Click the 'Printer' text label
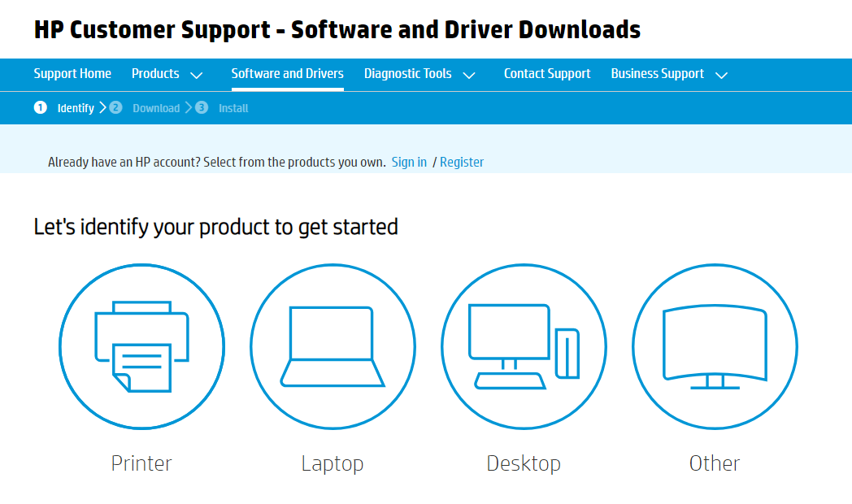Screen dimensions: 852x504 coord(141,463)
